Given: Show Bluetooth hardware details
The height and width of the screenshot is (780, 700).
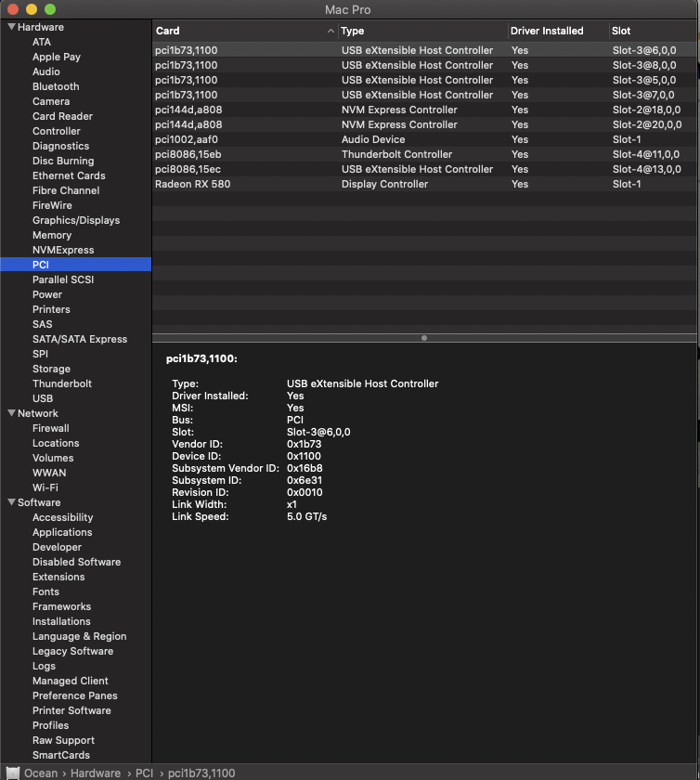Looking at the screenshot, I should tap(56, 86).
